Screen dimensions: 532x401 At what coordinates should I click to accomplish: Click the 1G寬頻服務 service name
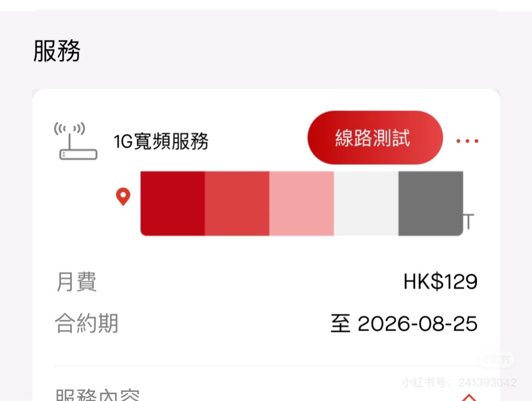[x=160, y=141]
